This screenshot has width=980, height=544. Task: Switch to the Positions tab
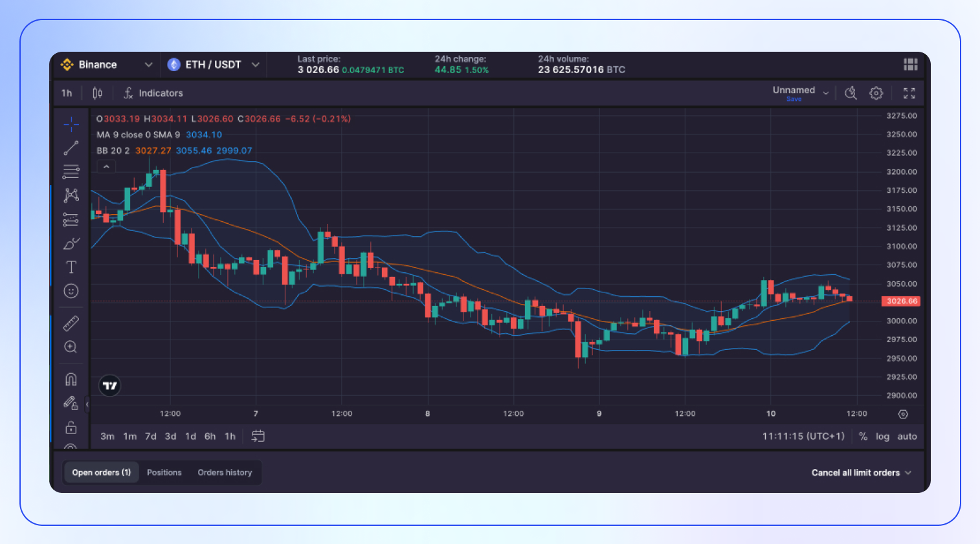pyautogui.click(x=164, y=473)
